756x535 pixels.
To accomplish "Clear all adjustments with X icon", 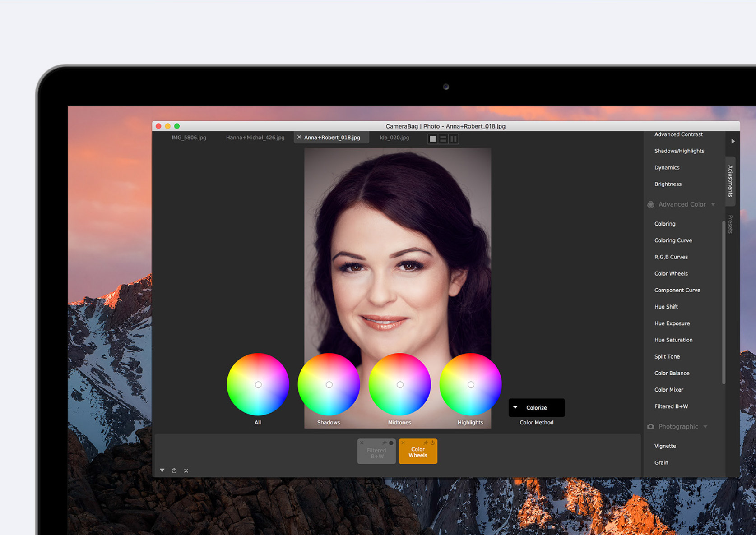I will (186, 470).
